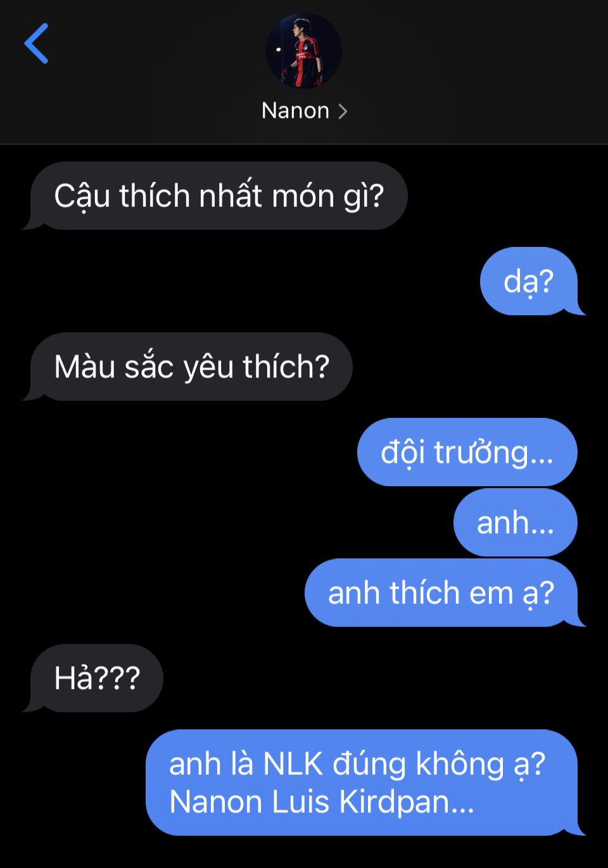
Task: Open contact details via Nanon name
Action: coord(295,111)
